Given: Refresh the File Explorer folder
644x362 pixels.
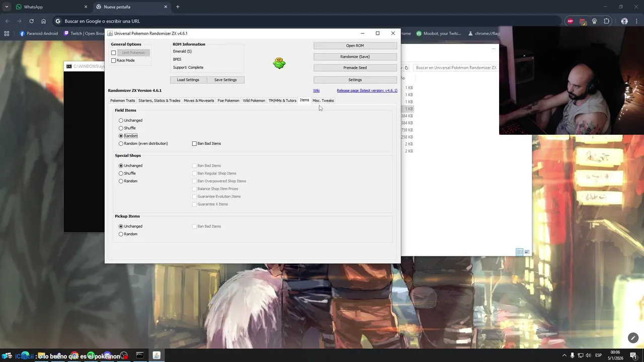Looking at the screenshot, I should 407,68.
